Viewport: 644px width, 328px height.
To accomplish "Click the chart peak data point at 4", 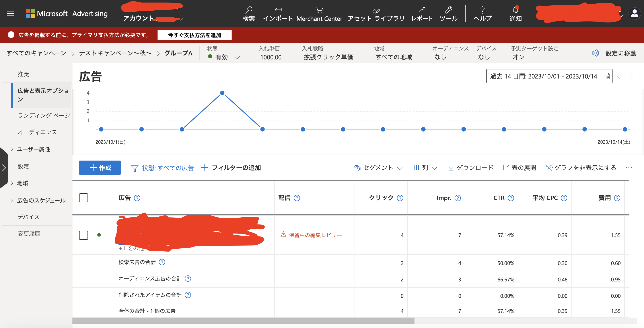I will [x=222, y=93].
